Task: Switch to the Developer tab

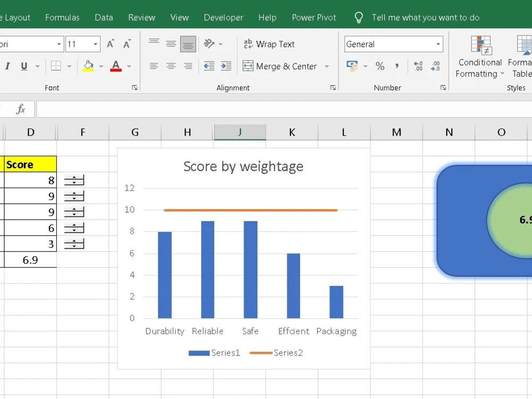Action: [223, 17]
